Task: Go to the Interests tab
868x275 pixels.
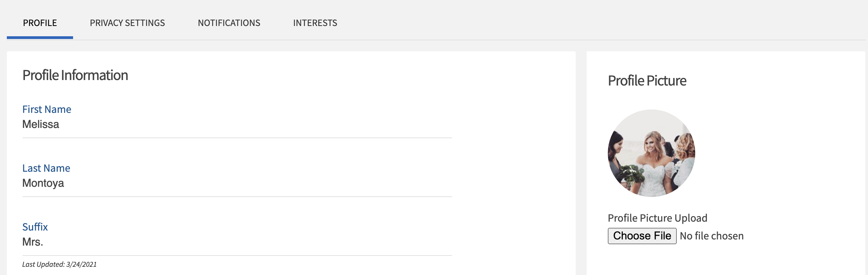Action: coord(315,23)
